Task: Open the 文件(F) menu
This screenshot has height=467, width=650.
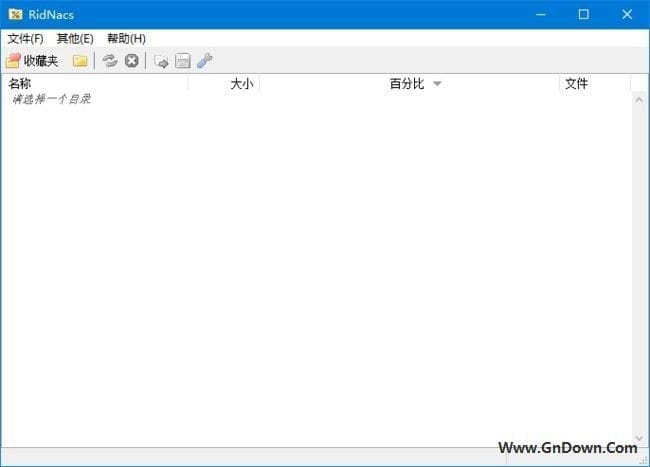Action: tap(25, 39)
